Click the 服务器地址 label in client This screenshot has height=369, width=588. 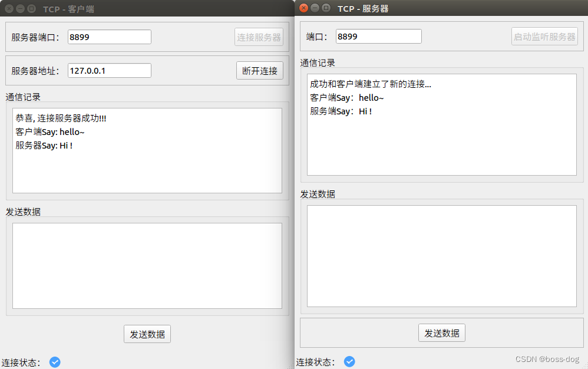tap(35, 71)
